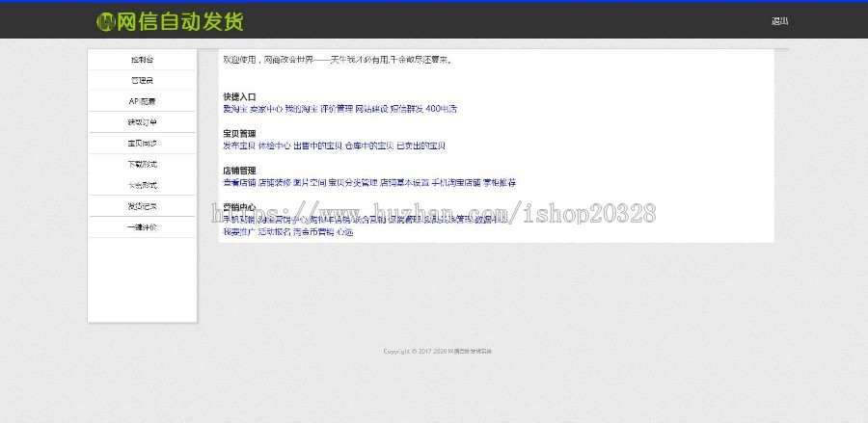Open API配置 in the sidebar

click(143, 101)
